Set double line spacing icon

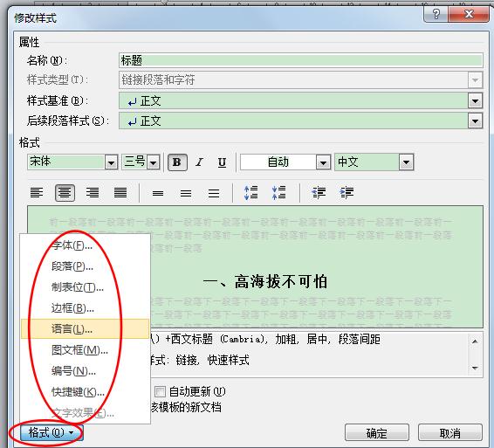[214, 193]
